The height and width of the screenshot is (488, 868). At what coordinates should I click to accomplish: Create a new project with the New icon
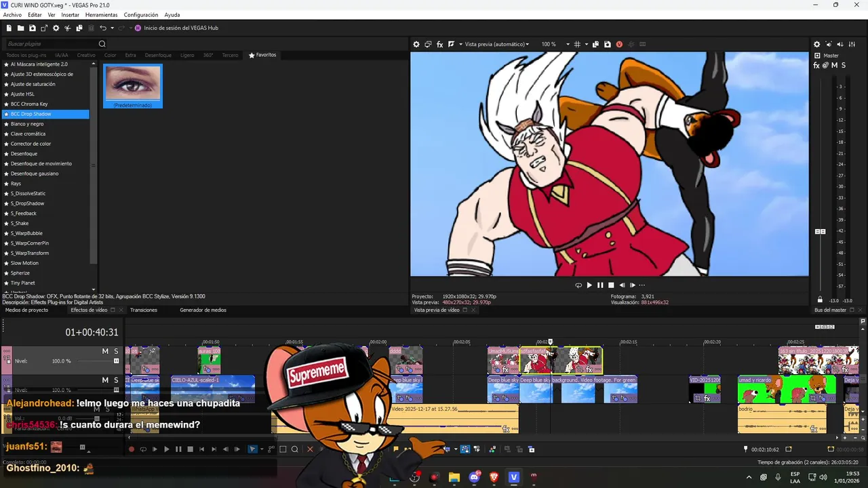pyautogui.click(x=9, y=28)
